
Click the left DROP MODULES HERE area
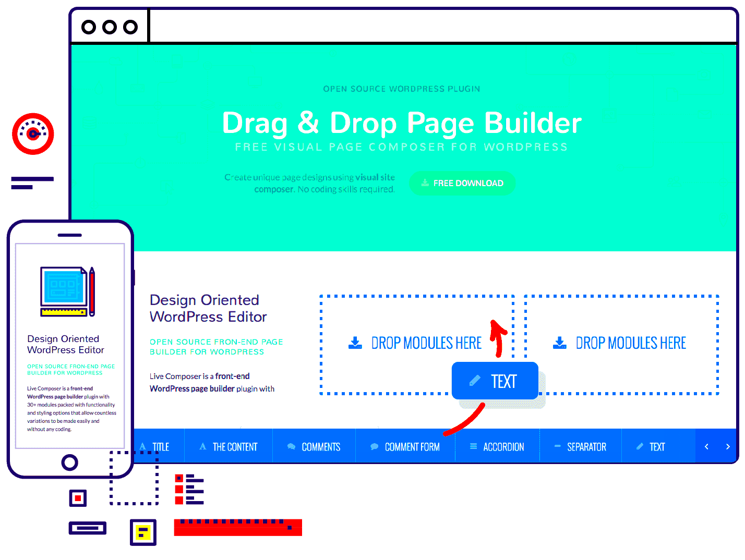point(416,345)
